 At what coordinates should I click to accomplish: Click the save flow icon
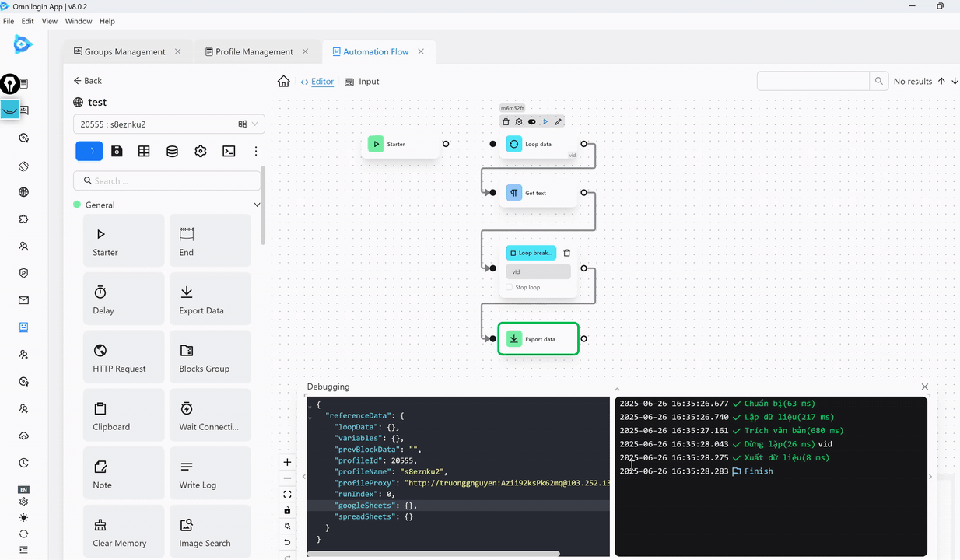[117, 151]
